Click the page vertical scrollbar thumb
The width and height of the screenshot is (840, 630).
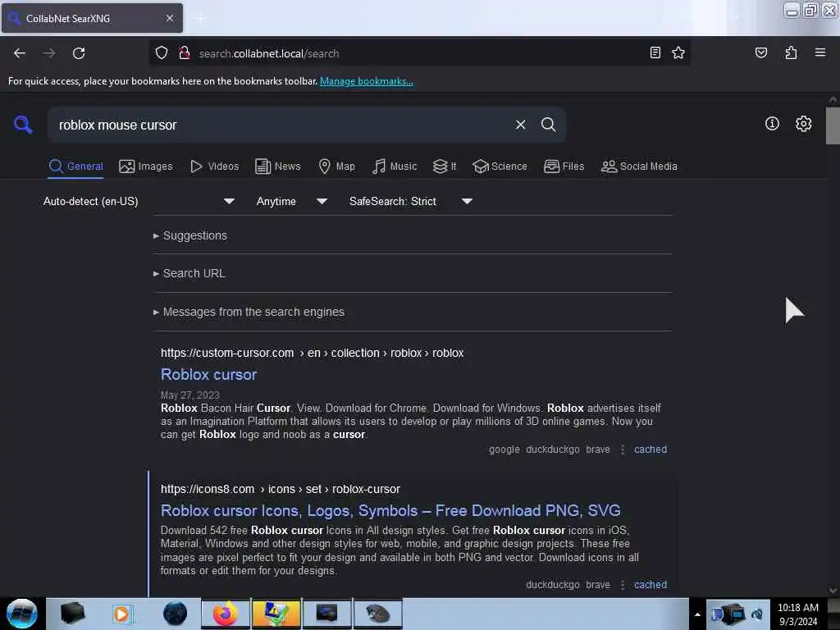tap(833, 126)
